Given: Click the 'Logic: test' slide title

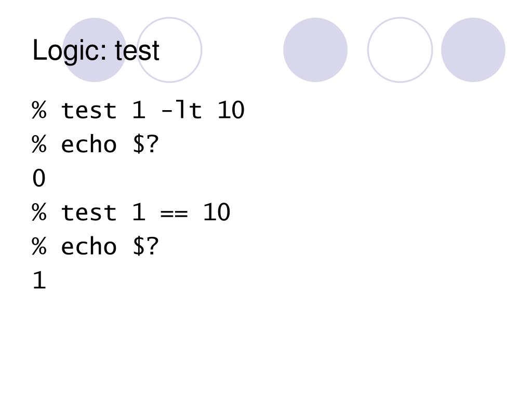Looking at the screenshot, I should coord(96,51).
